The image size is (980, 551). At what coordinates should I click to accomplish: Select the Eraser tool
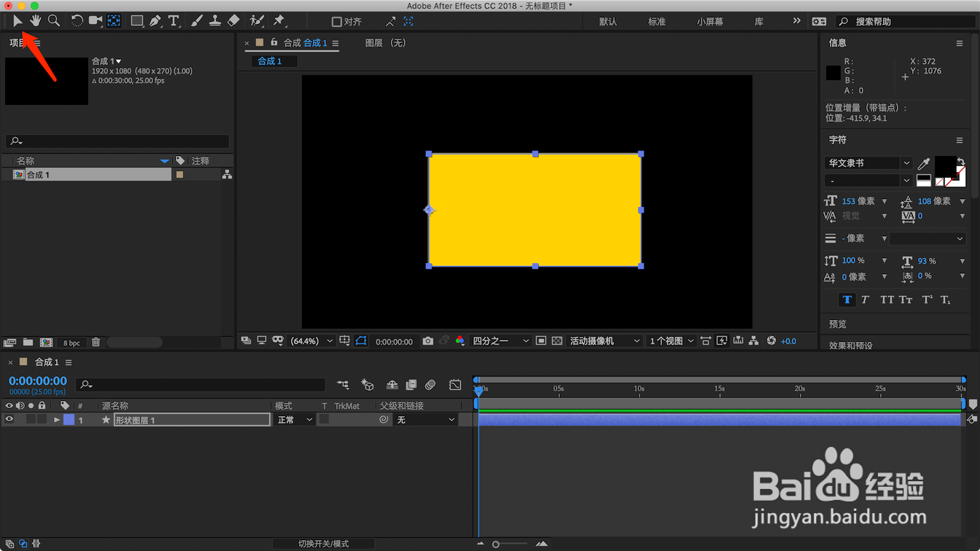coord(233,21)
